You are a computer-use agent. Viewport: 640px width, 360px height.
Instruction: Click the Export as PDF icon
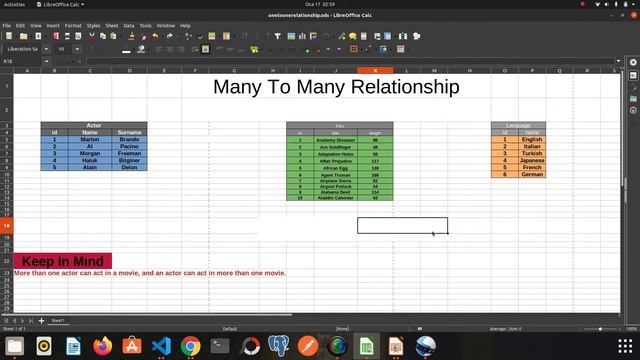(56, 36)
